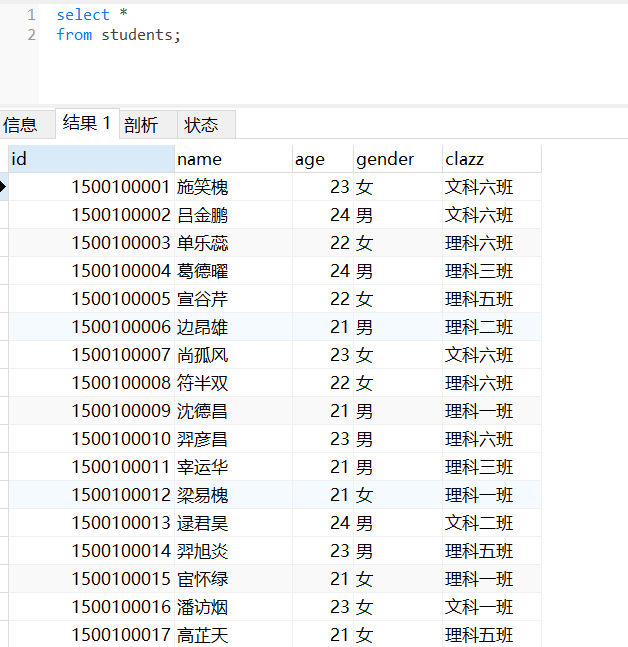Select the id cell 1500100017
Screen dimensions: 628x647
tap(91, 635)
